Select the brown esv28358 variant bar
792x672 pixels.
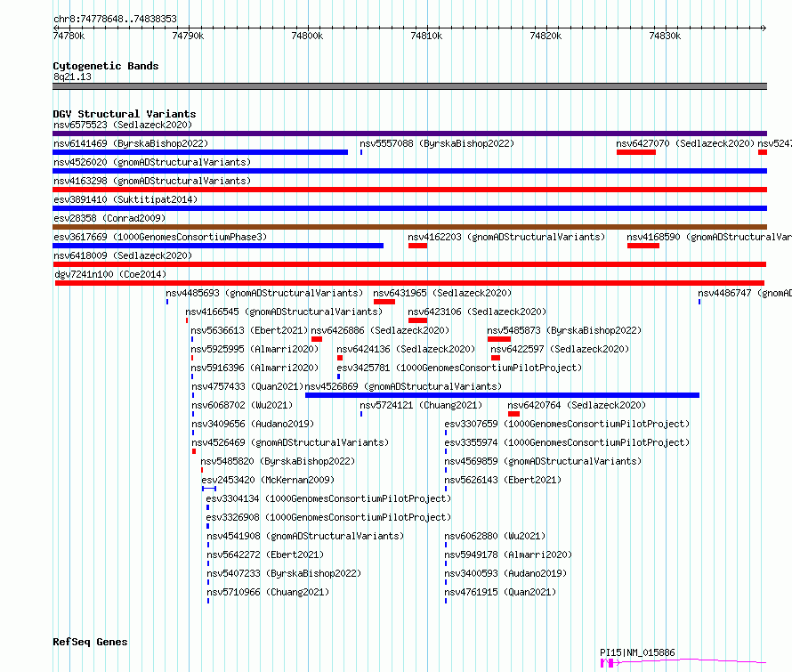[409, 227]
